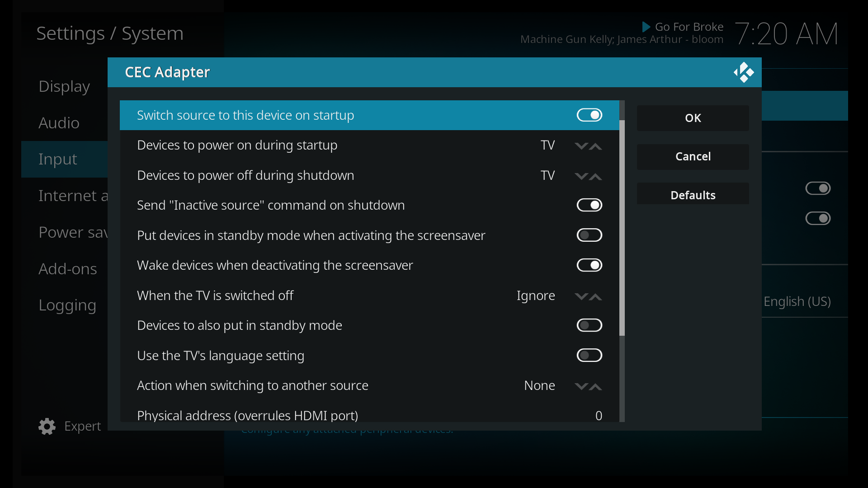Turn off Wake devices when deactivating screensaver
Screen dimensions: 868x488
coord(589,265)
